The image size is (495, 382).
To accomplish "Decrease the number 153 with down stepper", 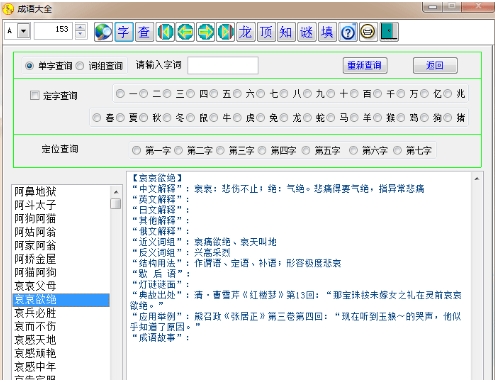I will (x=81, y=35).
